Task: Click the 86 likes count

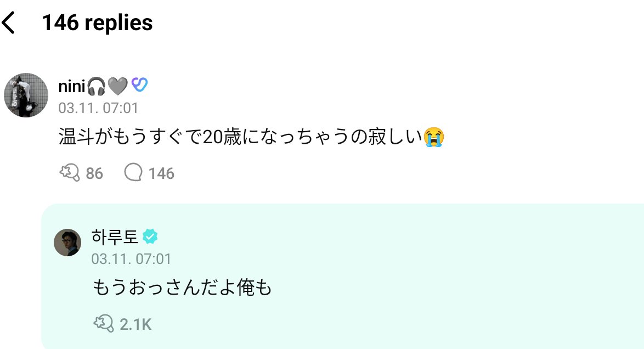Action: coord(94,173)
